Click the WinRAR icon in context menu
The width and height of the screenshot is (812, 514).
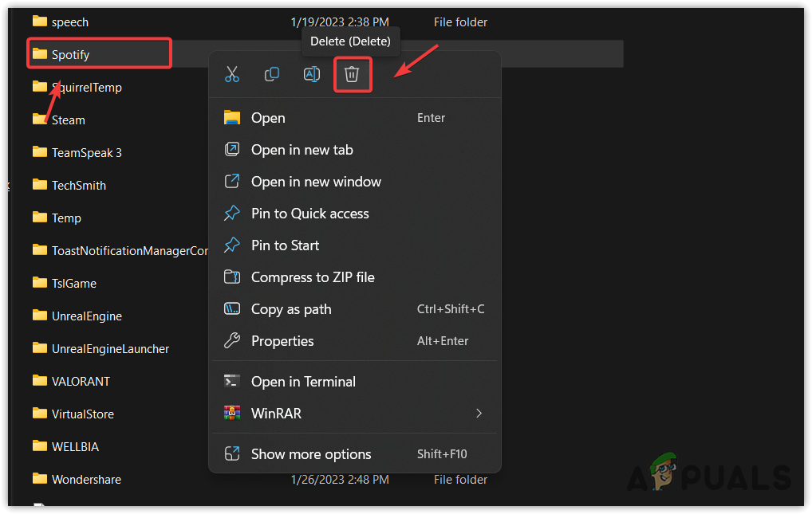coord(232,413)
